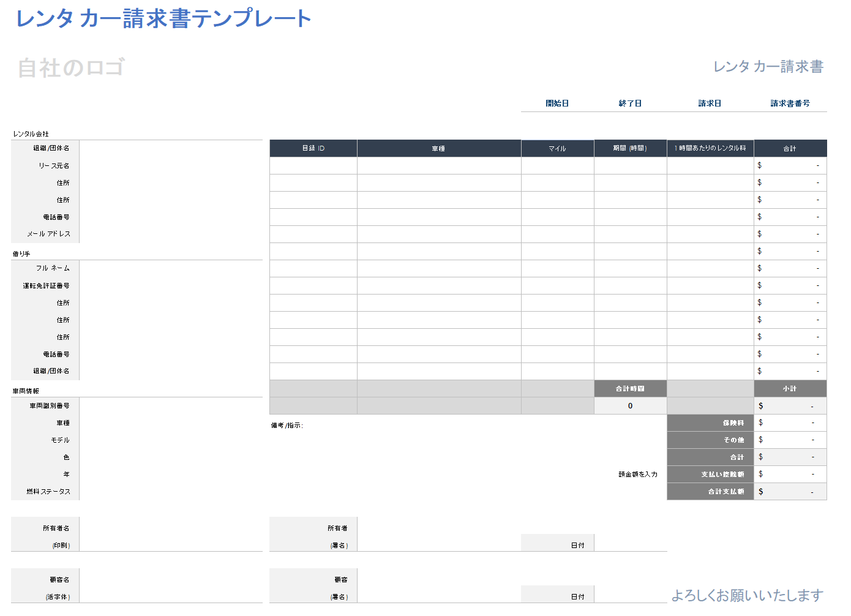Image resolution: width=851 pixels, height=616 pixels.
Task: Select the input cell beside 燃料ステータス
Action: point(171,492)
